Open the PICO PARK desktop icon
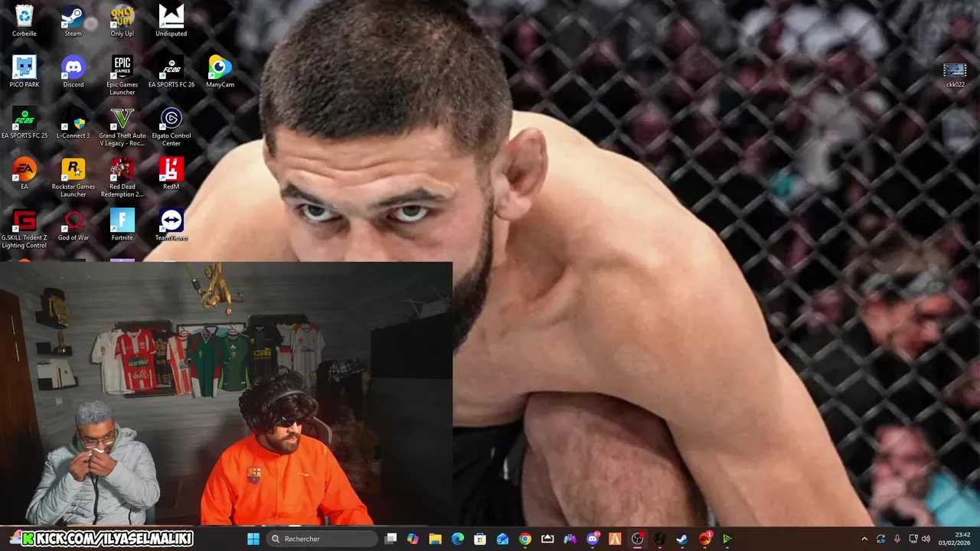The image size is (980, 551). coord(24,72)
